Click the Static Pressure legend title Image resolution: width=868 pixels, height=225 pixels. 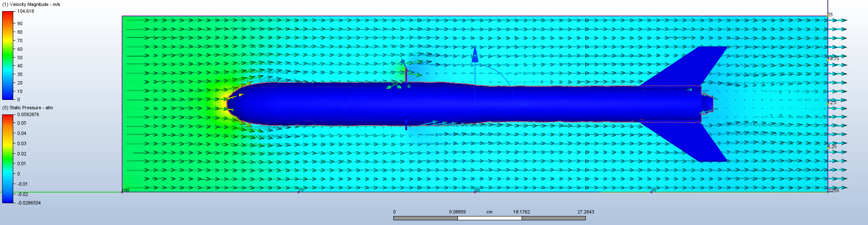coord(28,108)
